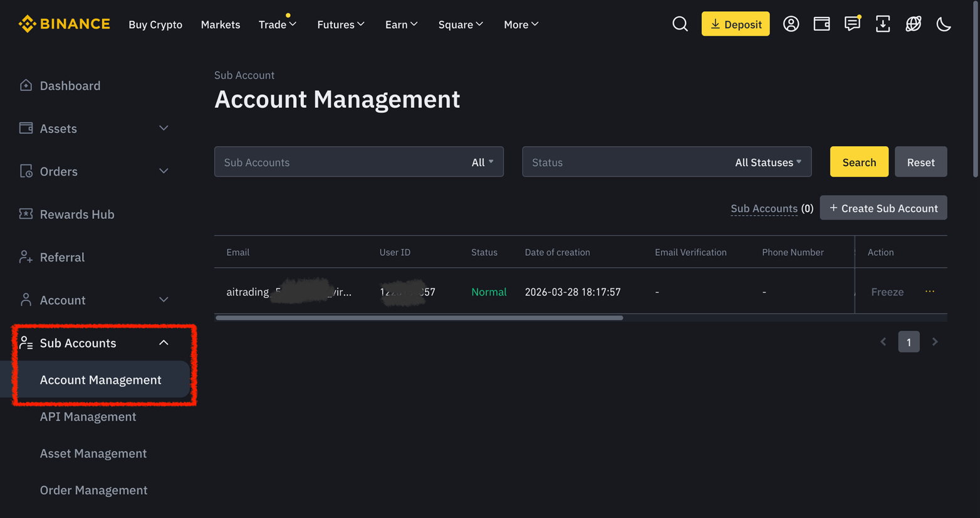Screen dimensions: 980x518
Task: Open the All Statuses dropdown
Action: coord(768,162)
